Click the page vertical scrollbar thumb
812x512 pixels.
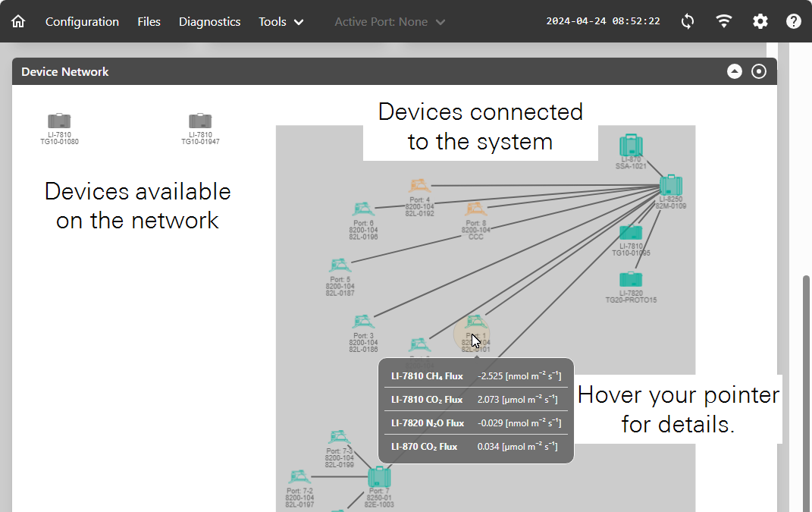coord(806,394)
